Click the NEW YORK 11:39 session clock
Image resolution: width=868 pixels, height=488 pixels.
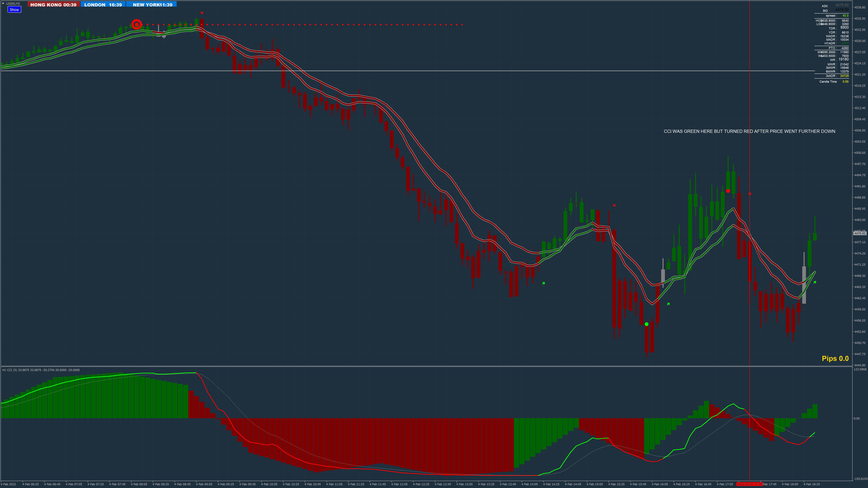152,5
